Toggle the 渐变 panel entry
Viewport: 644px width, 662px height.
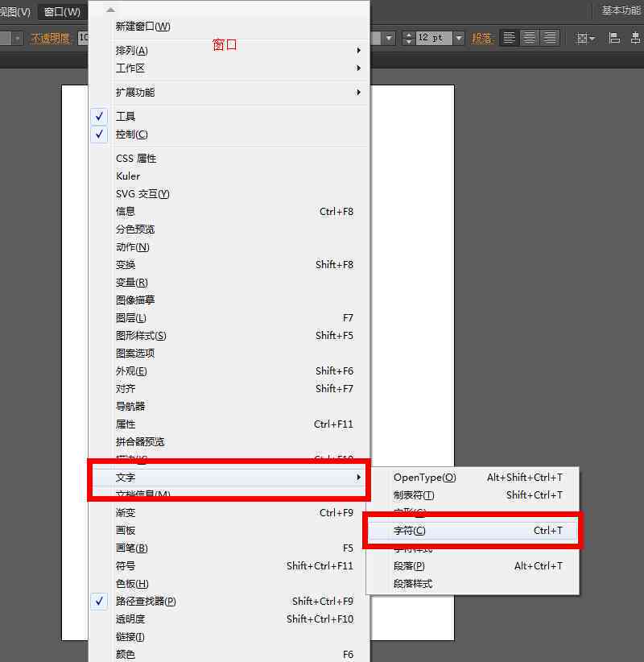[229, 512]
